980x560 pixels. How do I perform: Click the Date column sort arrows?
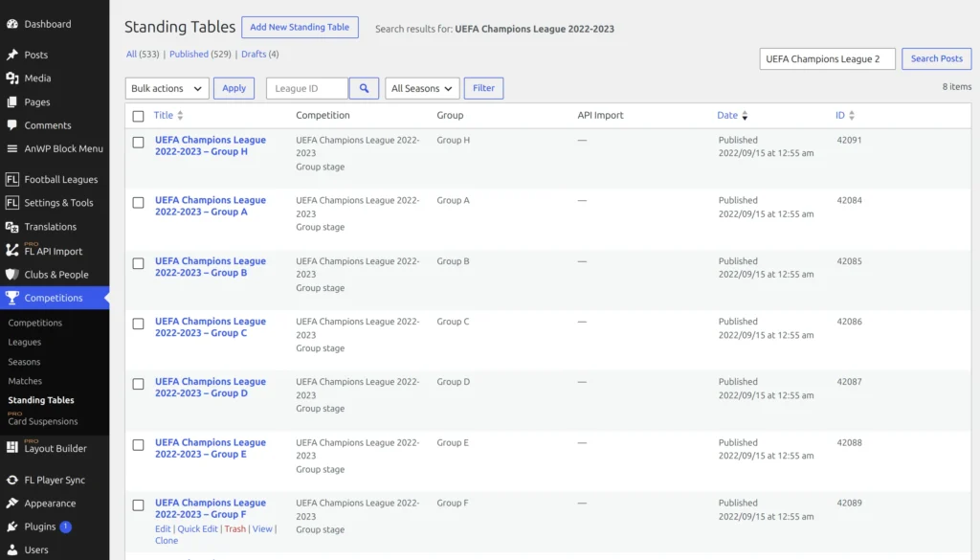[745, 115]
